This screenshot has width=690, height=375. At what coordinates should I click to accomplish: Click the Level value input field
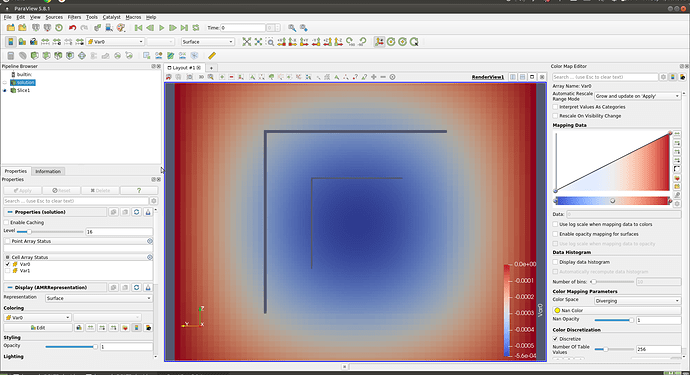click(119, 232)
